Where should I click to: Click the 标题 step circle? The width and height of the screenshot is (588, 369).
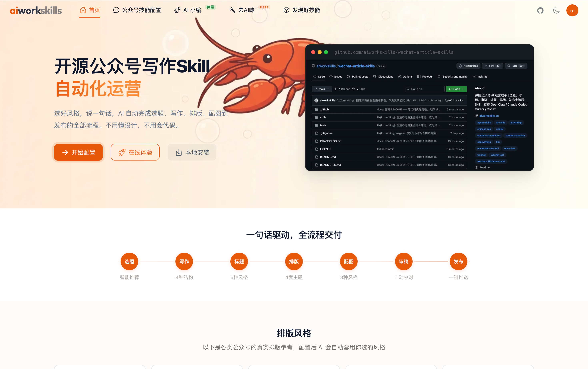pyautogui.click(x=239, y=261)
